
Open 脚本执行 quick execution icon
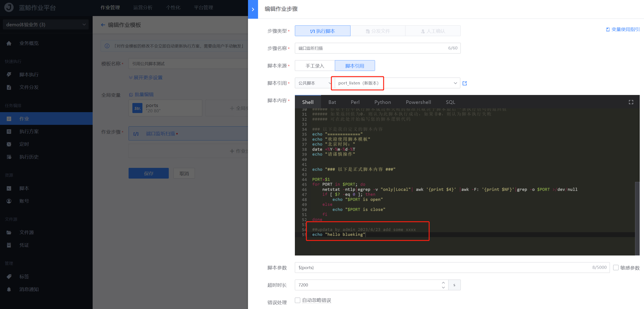pos(9,75)
